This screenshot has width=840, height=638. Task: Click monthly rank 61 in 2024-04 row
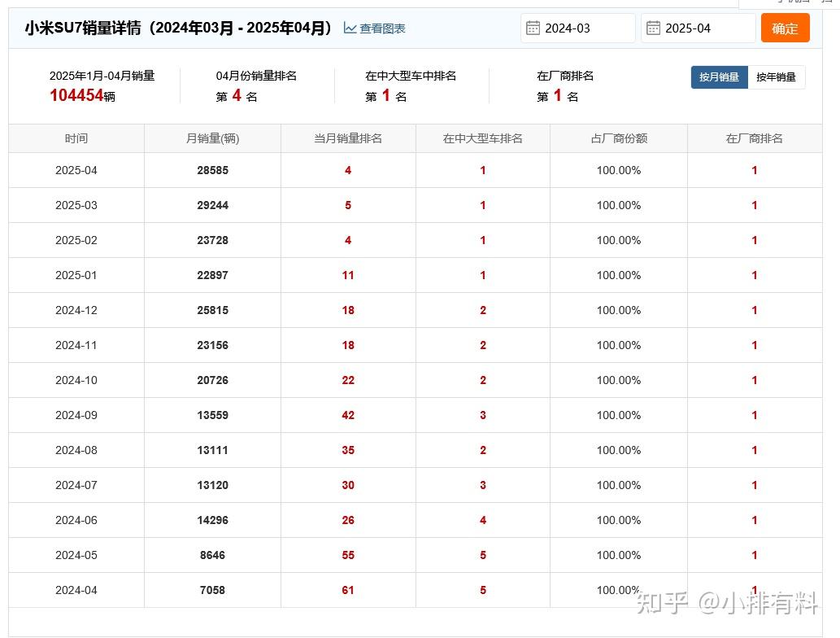click(x=348, y=590)
